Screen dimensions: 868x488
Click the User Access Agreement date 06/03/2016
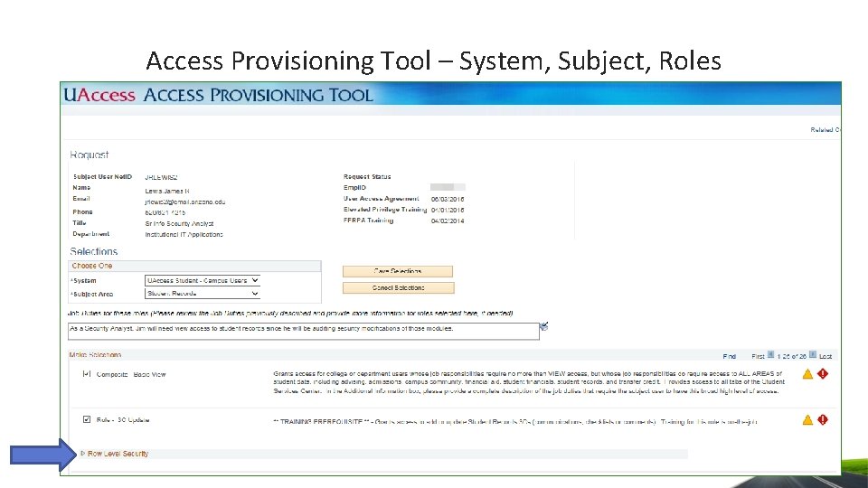448,199
